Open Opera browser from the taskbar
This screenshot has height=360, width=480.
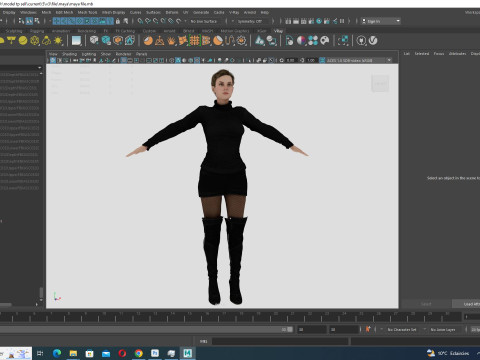pos(122,353)
